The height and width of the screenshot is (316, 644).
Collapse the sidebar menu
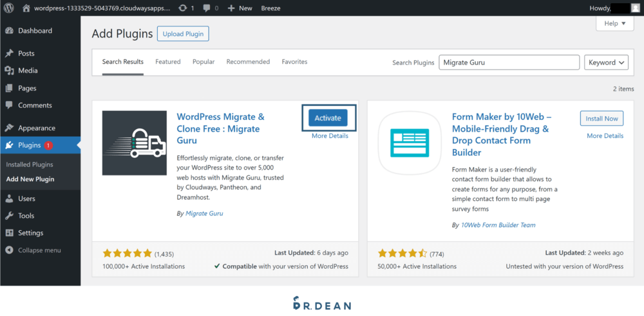pos(33,250)
